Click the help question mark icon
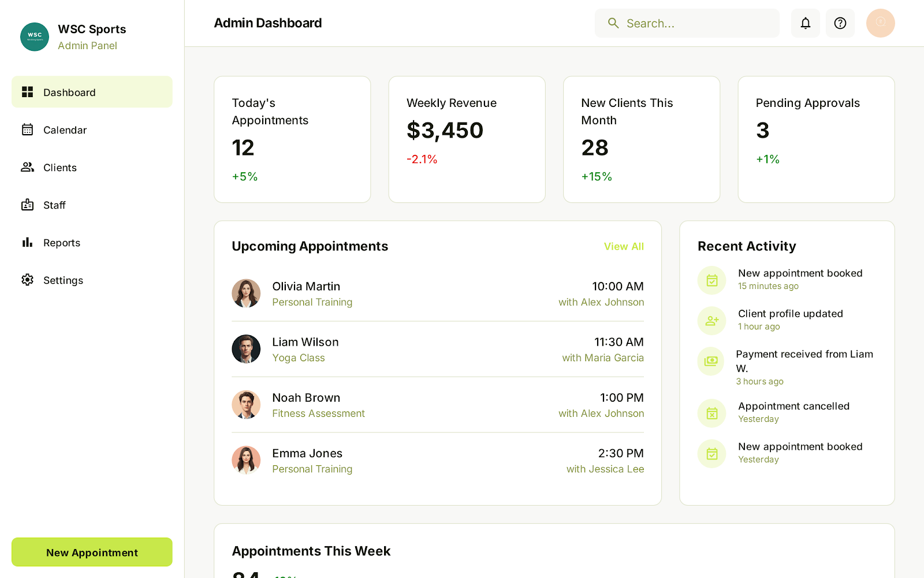The image size is (924, 578). [840, 23]
